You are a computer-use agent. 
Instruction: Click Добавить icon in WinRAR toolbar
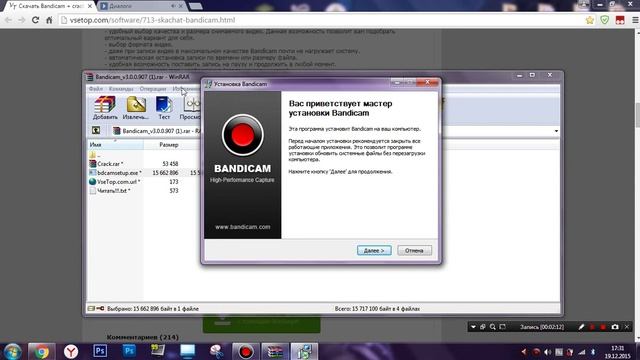tap(105, 108)
